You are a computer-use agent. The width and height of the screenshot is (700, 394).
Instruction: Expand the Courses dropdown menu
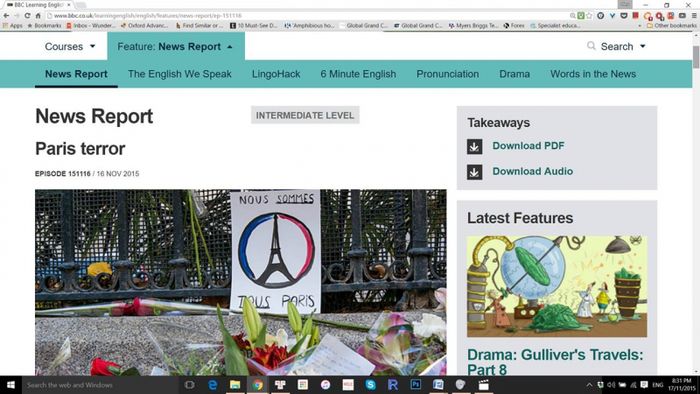70,46
